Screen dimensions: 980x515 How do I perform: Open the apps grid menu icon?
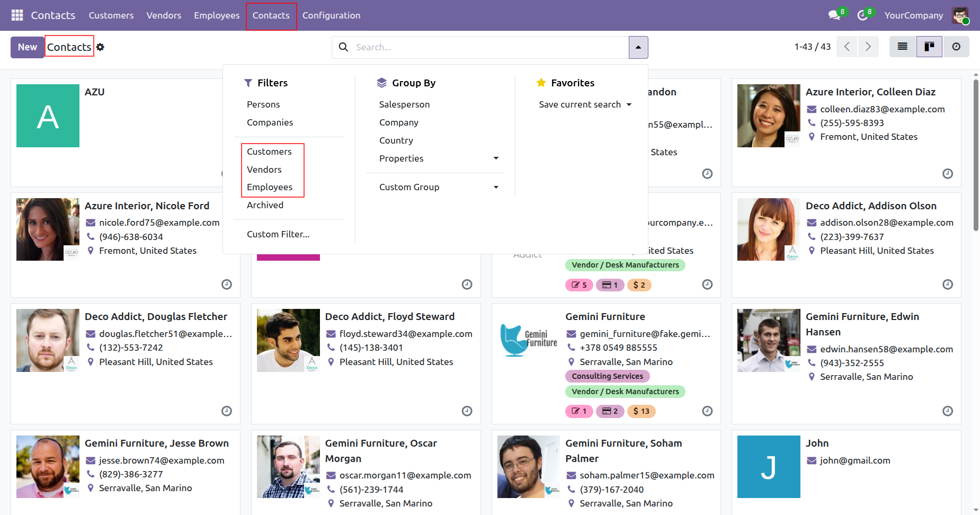click(17, 15)
